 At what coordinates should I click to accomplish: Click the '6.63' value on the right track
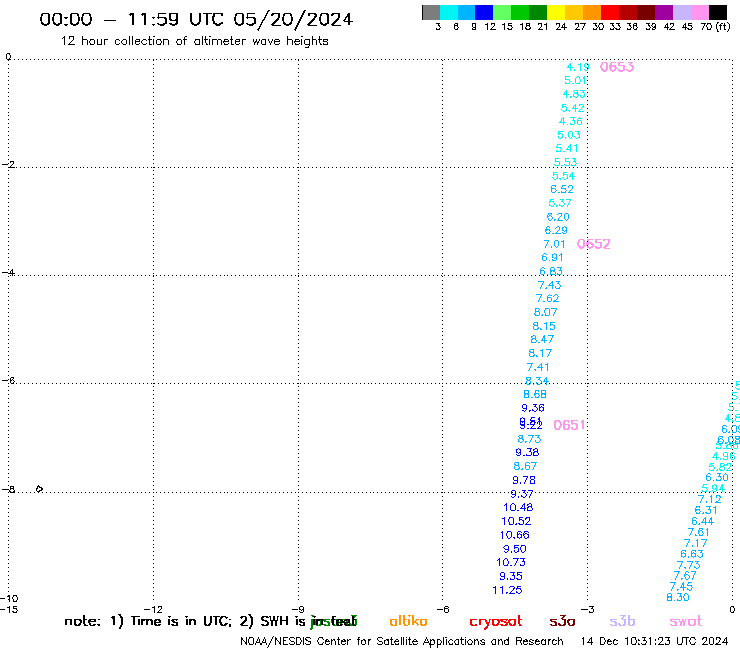click(x=692, y=554)
